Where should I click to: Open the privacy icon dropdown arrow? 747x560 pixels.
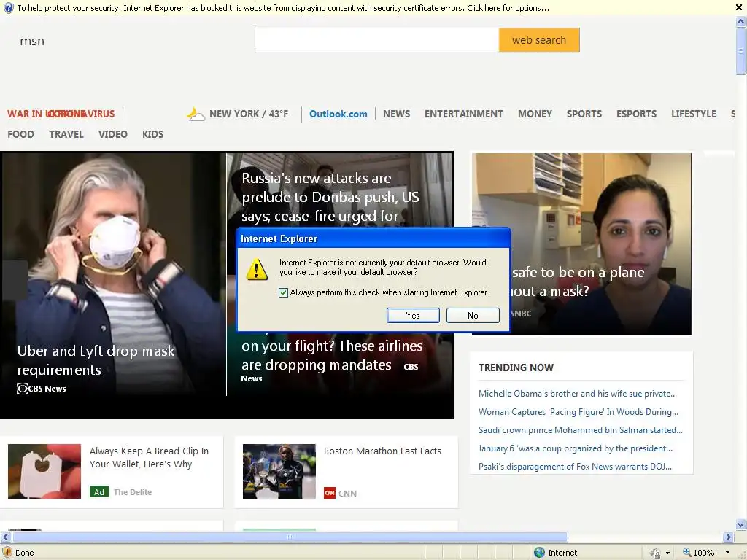tap(667, 553)
